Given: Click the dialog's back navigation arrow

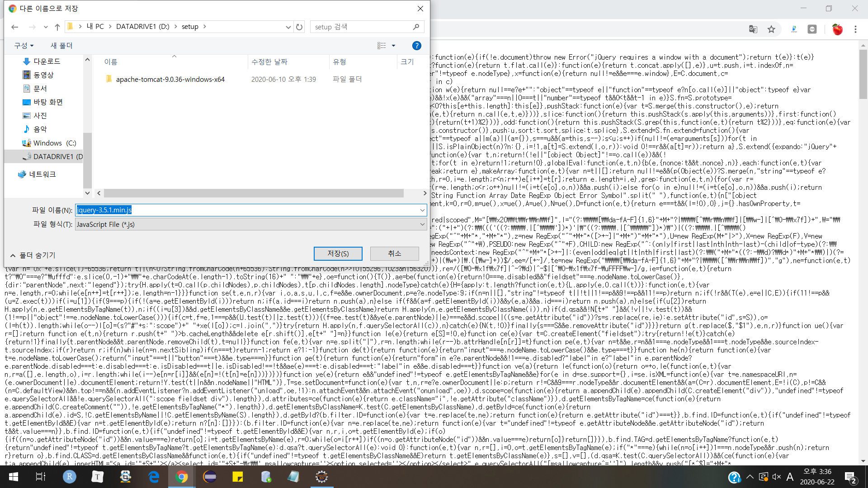Looking at the screenshot, I should 14,27.
